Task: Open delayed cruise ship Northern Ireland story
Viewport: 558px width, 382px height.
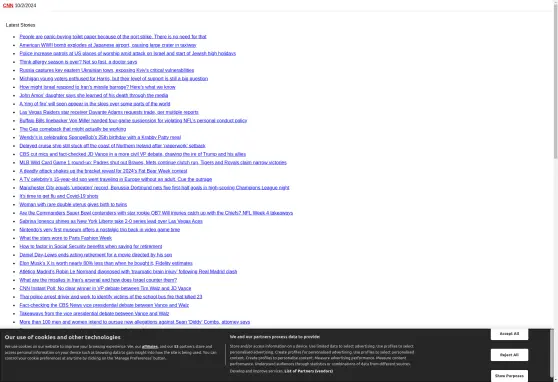Action: pyautogui.click(x=112, y=146)
